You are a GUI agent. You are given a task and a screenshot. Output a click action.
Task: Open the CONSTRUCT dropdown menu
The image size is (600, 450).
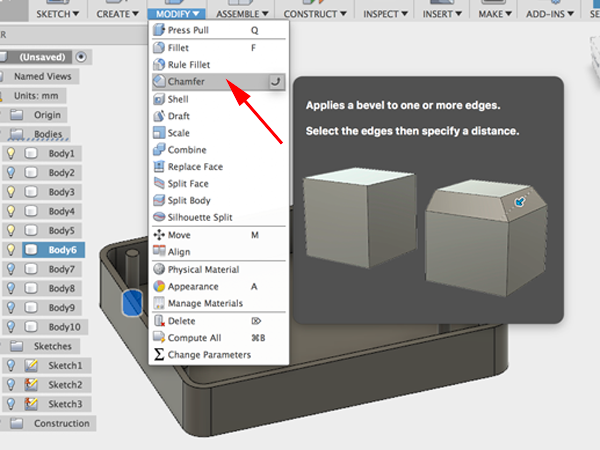tap(315, 14)
